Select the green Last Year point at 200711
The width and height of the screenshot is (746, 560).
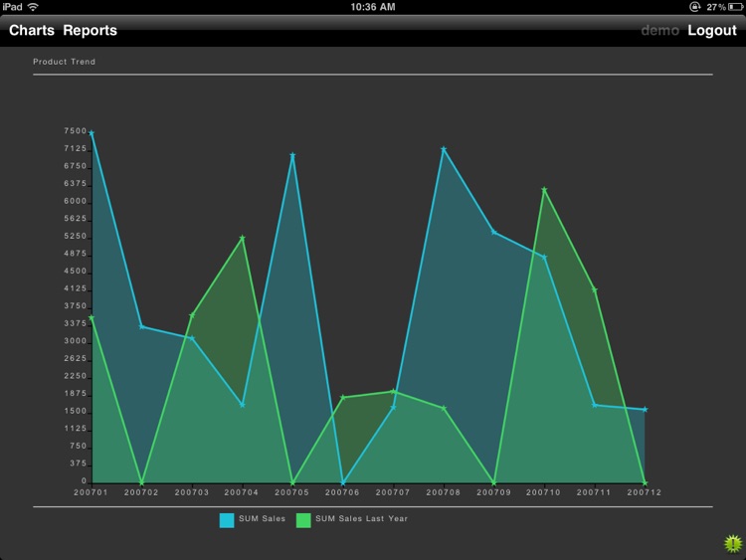594,289
